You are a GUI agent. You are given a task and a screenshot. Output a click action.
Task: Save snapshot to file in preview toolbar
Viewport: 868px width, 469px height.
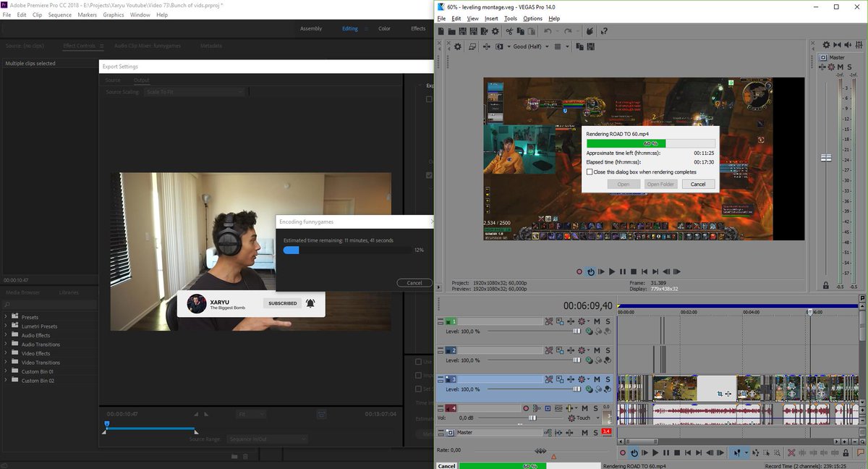coord(590,46)
